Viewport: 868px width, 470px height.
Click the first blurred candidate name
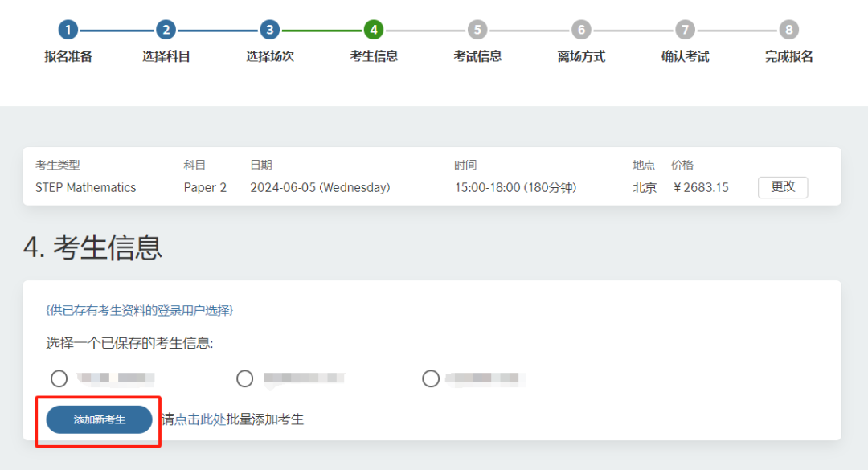point(115,378)
